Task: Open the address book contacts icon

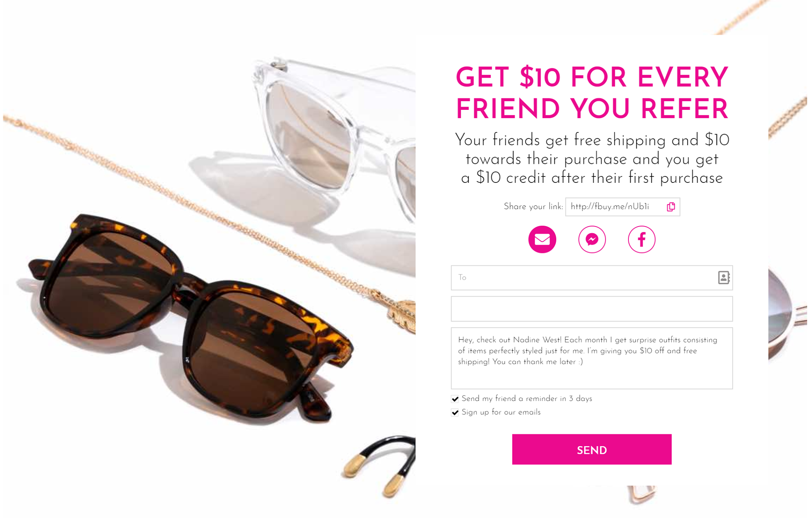Action: [x=724, y=277]
